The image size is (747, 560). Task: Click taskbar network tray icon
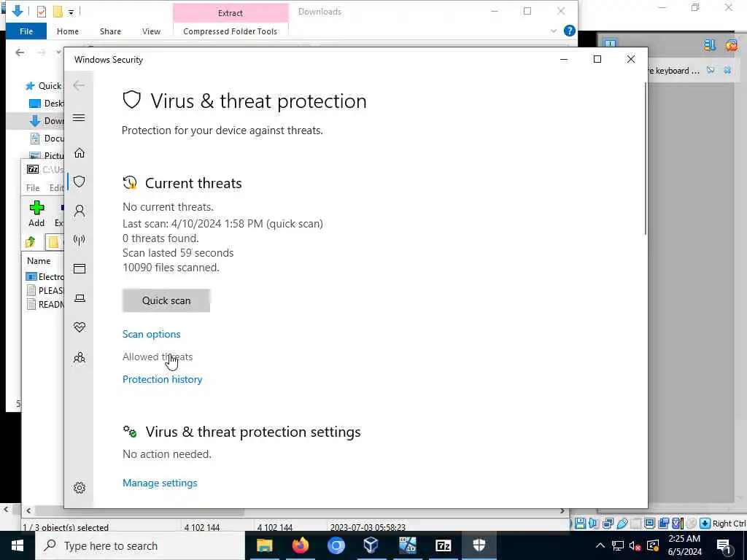tap(618, 545)
